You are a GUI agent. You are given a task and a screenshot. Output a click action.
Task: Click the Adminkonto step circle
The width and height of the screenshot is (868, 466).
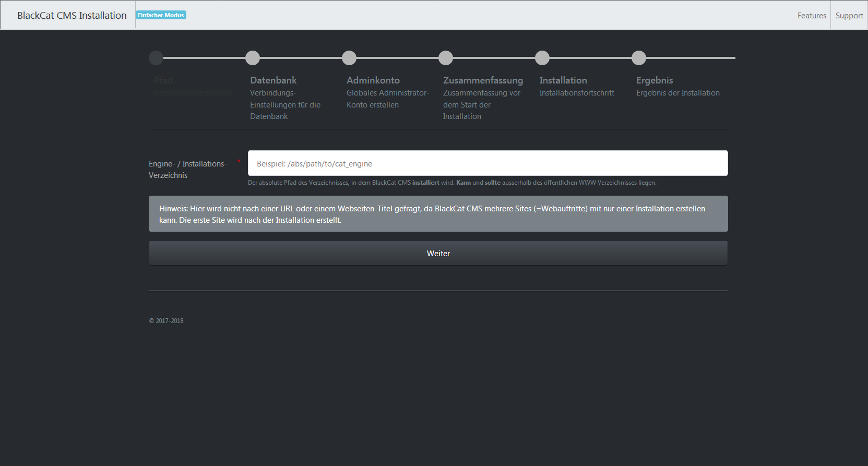click(349, 58)
